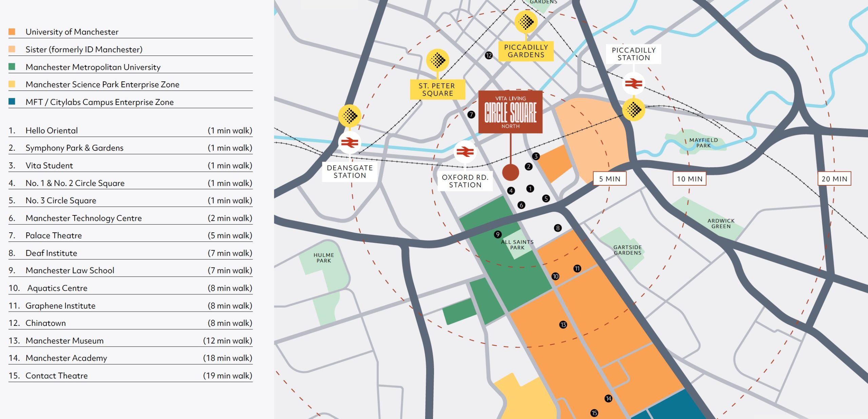
Task: Click the St. Peter Square tram icon
Action: 437,60
